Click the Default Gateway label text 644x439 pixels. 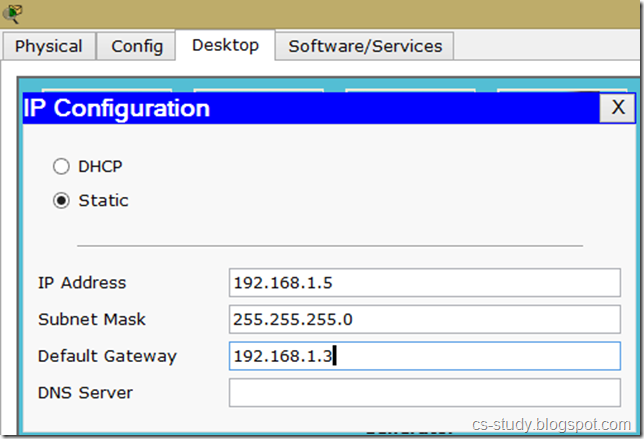pyautogui.click(x=107, y=356)
